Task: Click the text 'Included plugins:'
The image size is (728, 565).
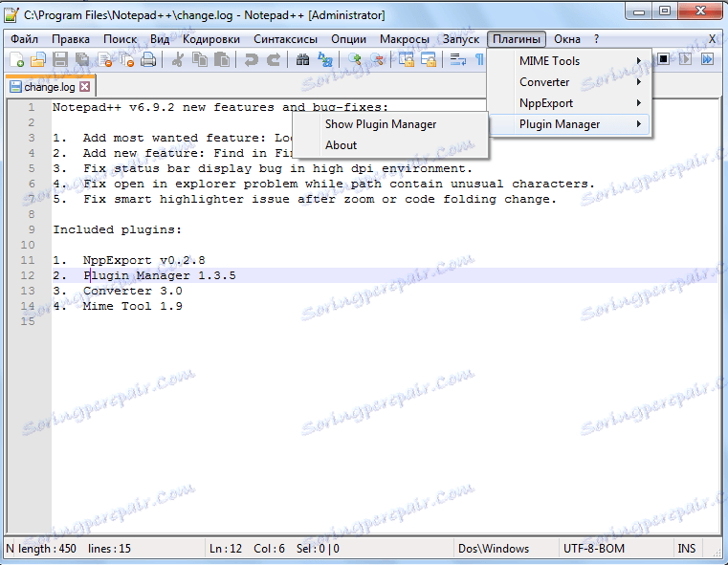Action: [x=117, y=229]
